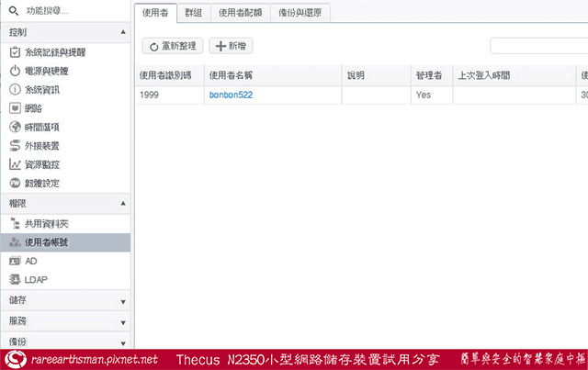Open 電源與硬體 power icon
Image resolution: width=588 pixels, height=370 pixels.
15,71
